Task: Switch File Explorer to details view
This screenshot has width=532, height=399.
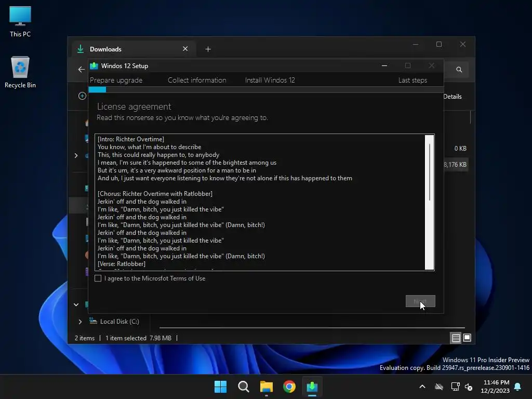Action: [456, 338]
